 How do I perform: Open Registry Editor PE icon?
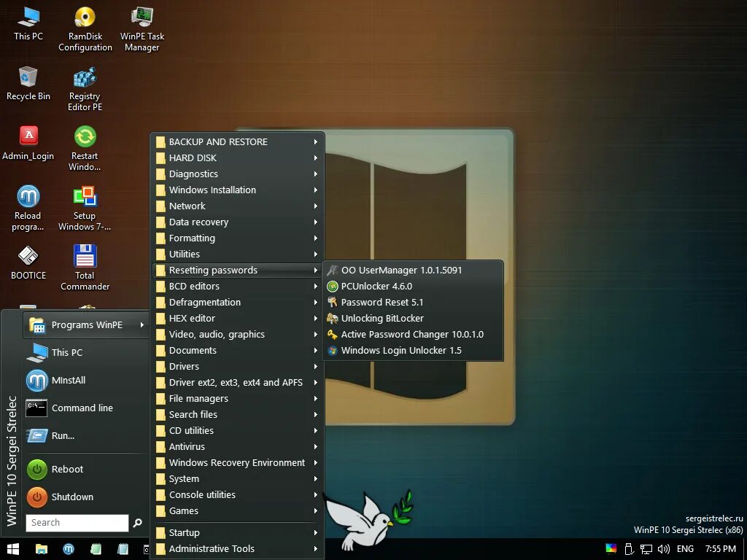[x=85, y=89]
